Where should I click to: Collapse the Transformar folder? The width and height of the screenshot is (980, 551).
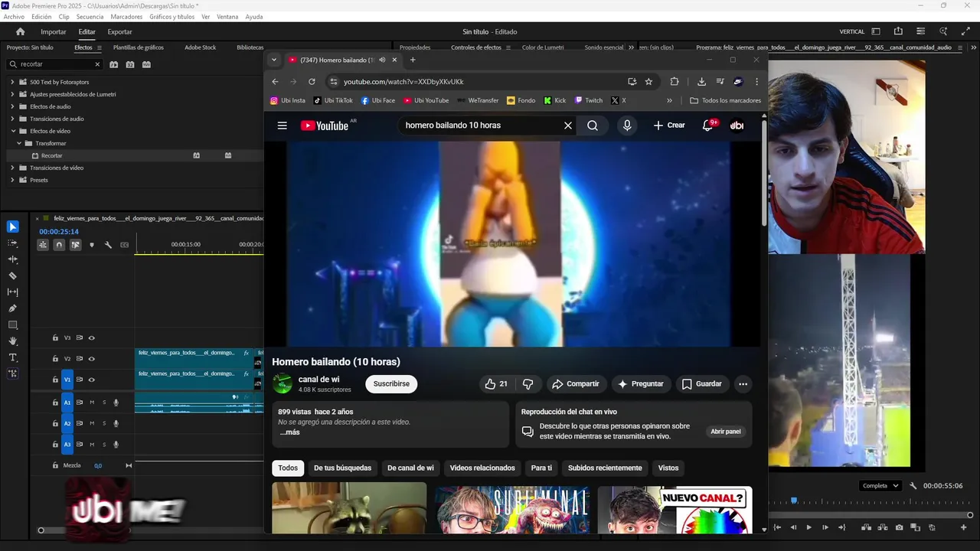click(18, 143)
